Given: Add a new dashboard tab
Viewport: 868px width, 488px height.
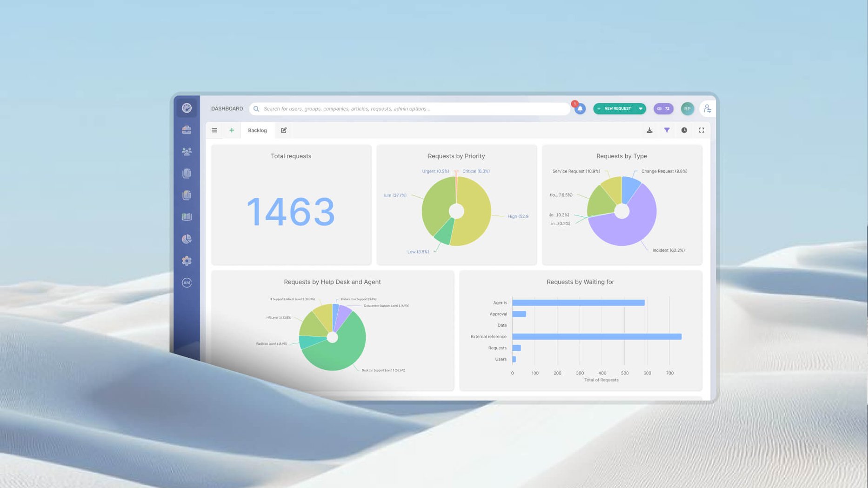Looking at the screenshot, I should [x=232, y=130].
